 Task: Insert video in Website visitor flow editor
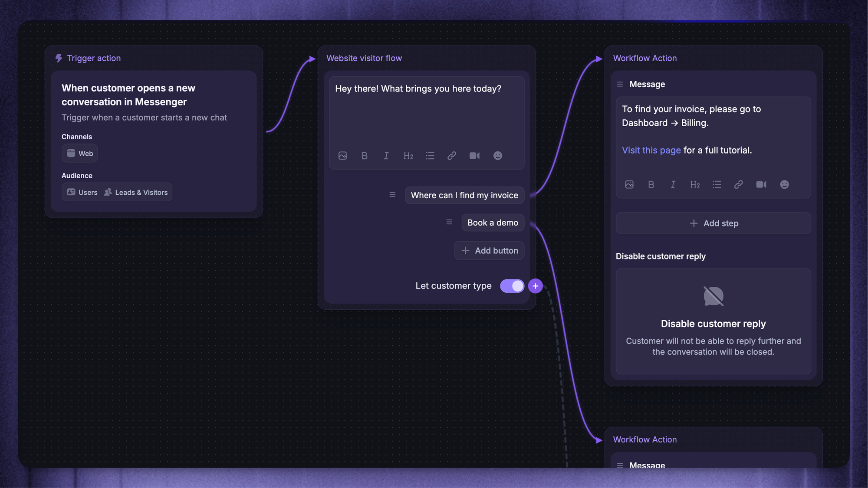474,156
